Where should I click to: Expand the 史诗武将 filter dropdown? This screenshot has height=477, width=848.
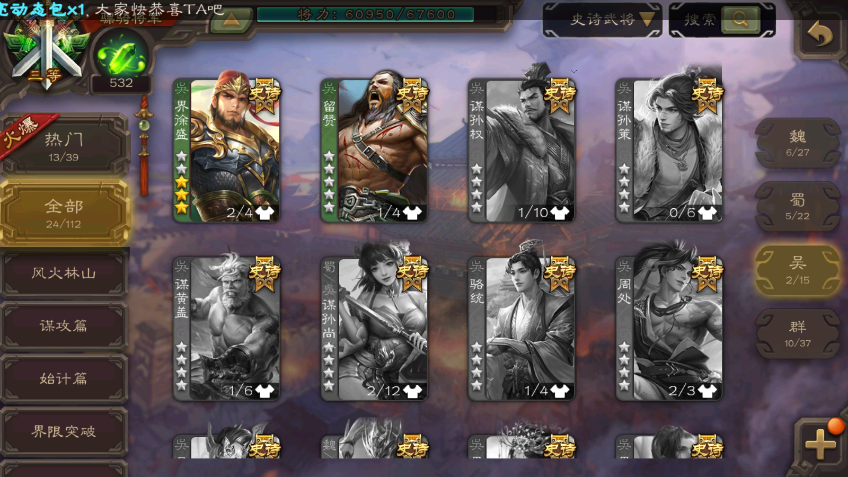602,20
